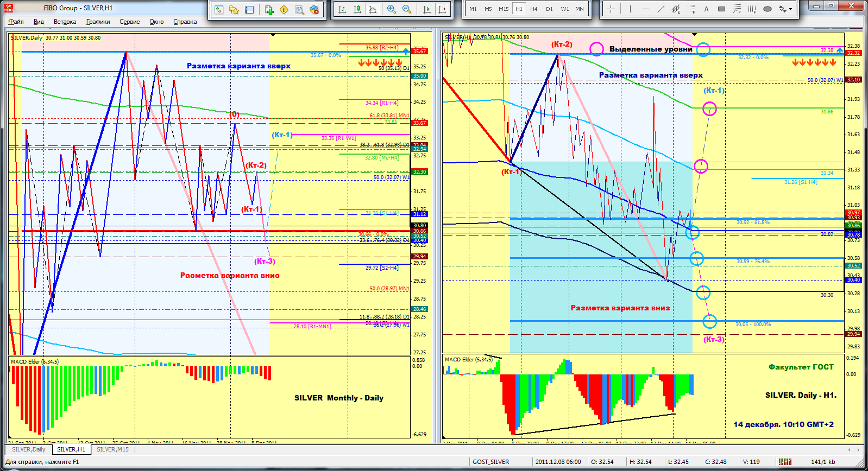
Task: Select the Fibonacci Retracement tool
Action: (691, 9)
